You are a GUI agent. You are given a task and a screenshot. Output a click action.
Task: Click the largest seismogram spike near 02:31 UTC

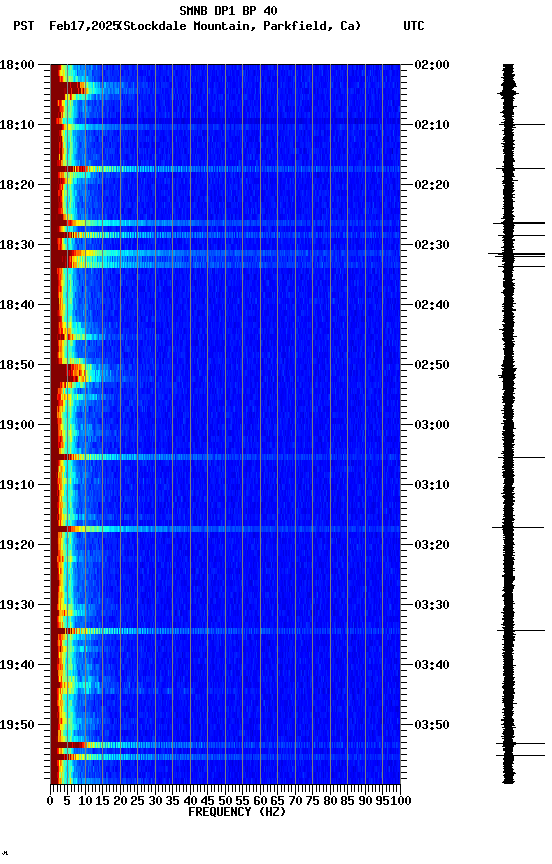coord(517,254)
